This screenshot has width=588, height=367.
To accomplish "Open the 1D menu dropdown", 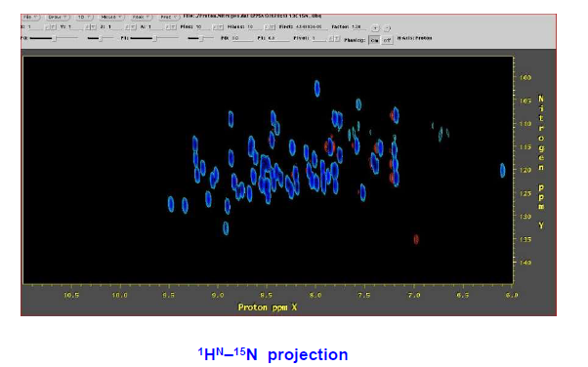I will [84, 18].
